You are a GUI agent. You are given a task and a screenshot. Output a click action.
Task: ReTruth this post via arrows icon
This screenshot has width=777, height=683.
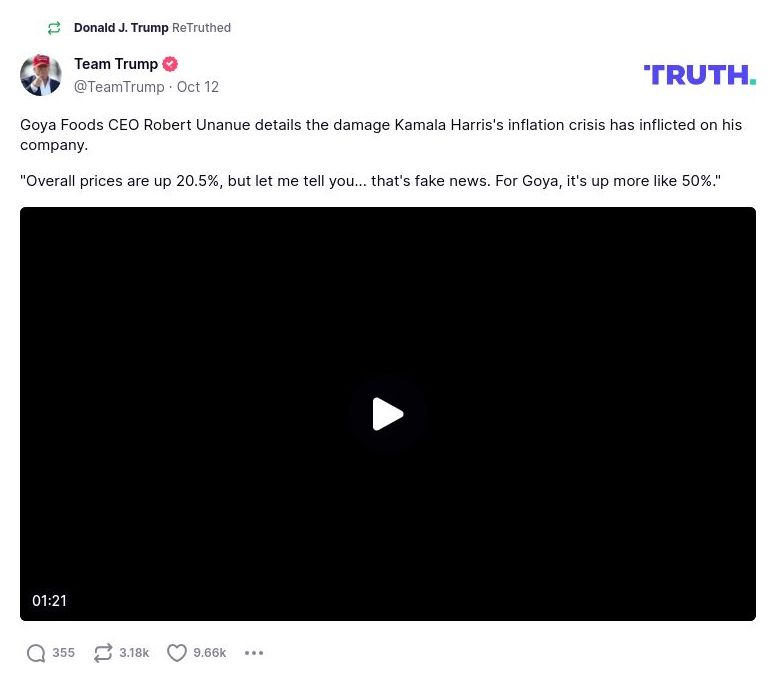(x=103, y=653)
